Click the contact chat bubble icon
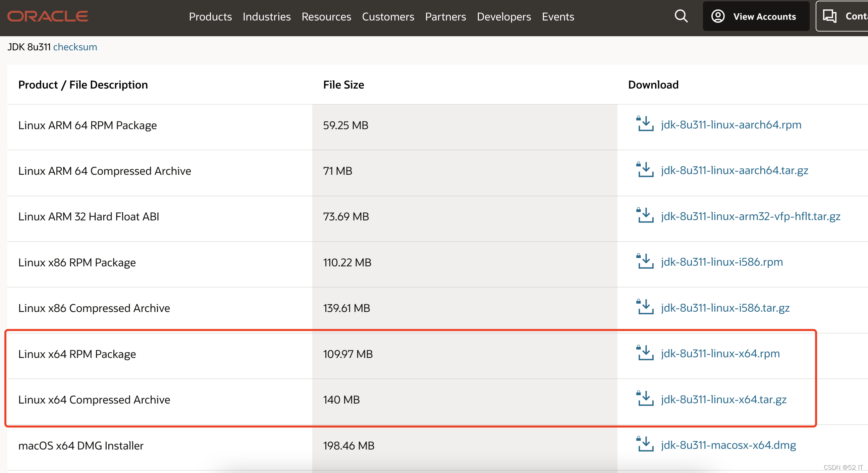 pos(829,16)
